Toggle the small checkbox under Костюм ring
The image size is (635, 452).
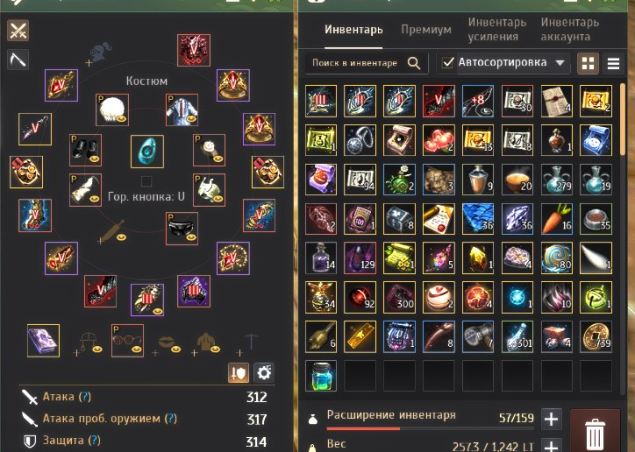(x=146, y=181)
